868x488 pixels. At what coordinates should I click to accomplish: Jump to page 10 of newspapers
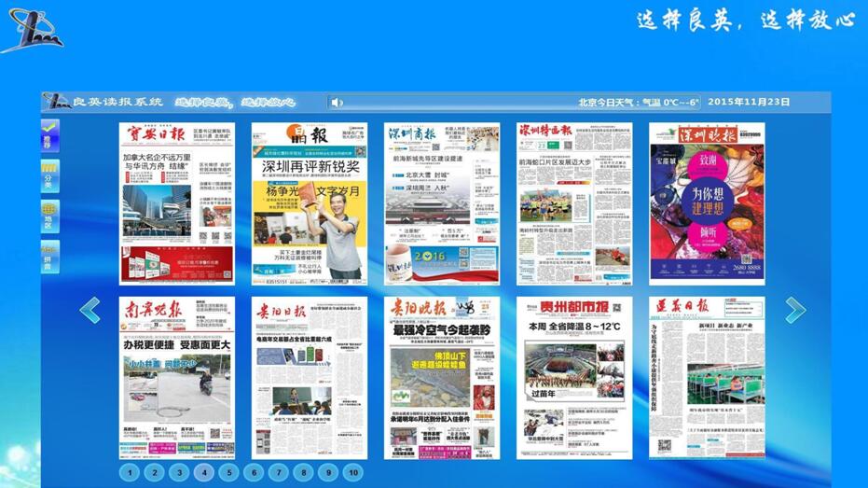pyautogui.click(x=352, y=473)
